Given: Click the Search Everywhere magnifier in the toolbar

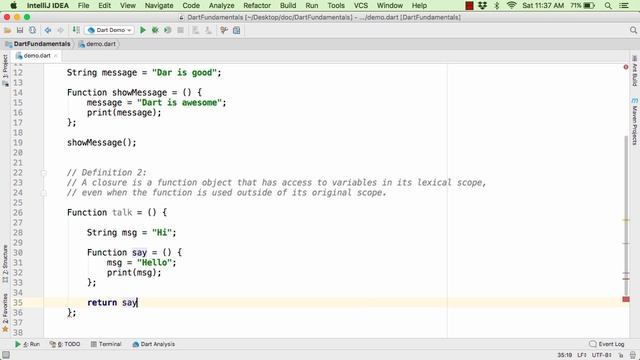Looking at the screenshot, I should coord(633,30).
